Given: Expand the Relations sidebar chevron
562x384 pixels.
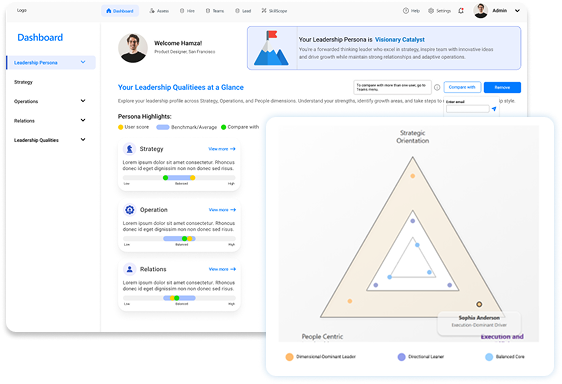Looking at the screenshot, I should tap(83, 120).
